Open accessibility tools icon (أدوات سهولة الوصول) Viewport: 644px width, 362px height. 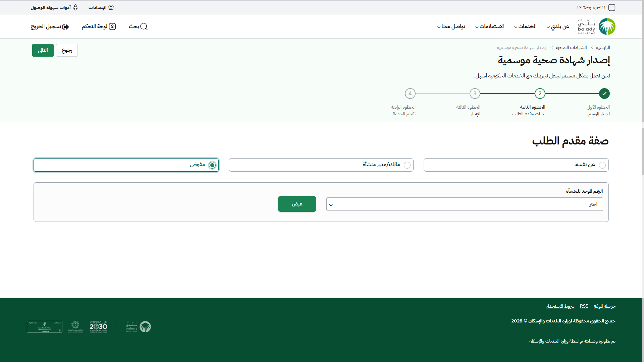click(x=75, y=7)
